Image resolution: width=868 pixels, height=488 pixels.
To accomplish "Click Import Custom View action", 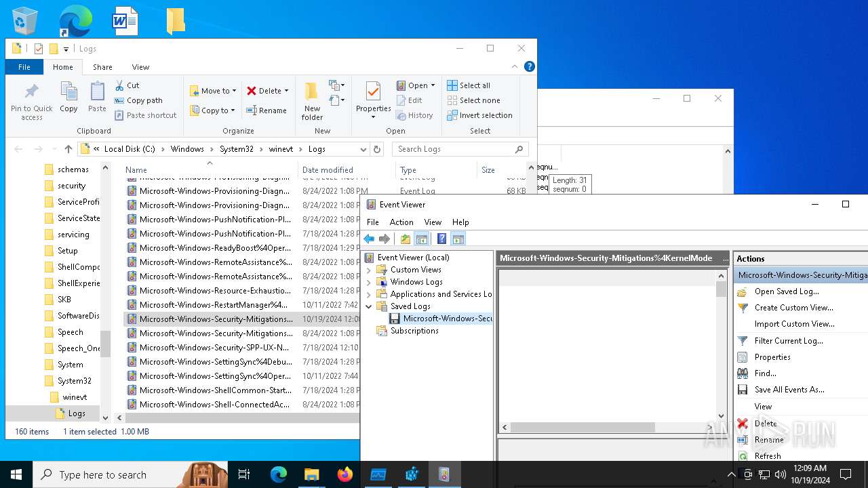I will 794,324.
